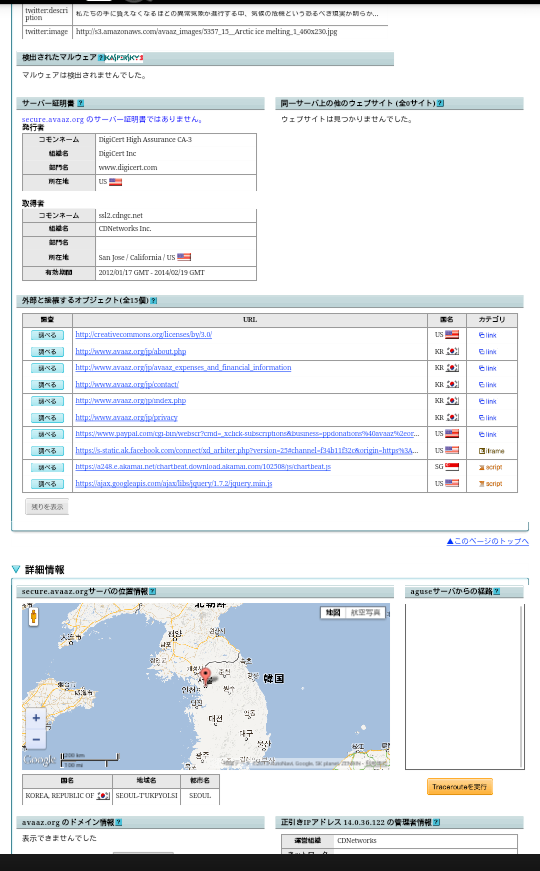Click help icon for aguseサーバからの経路

(497, 592)
